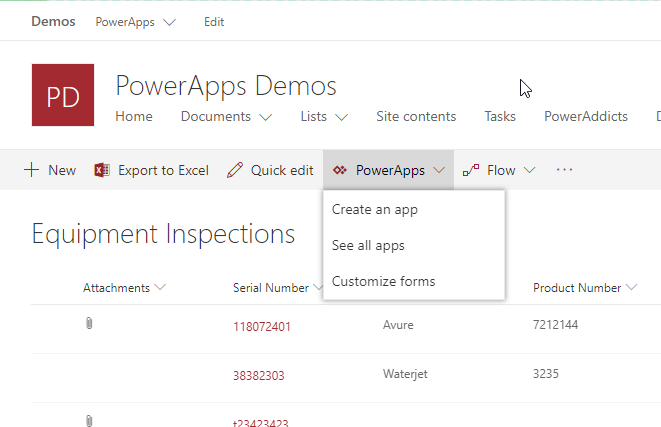Click the Equipment Inspections list heading
The height and width of the screenshot is (427, 661).
coord(163,234)
